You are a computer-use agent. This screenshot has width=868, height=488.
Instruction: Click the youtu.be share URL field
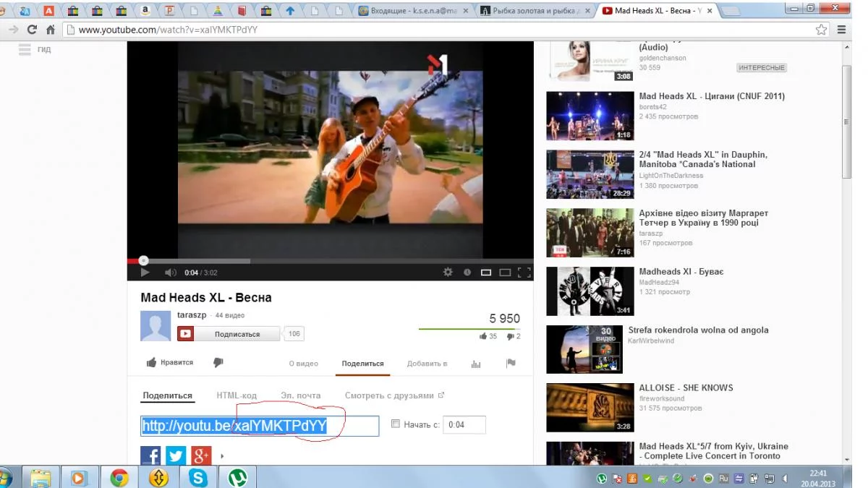(260, 426)
